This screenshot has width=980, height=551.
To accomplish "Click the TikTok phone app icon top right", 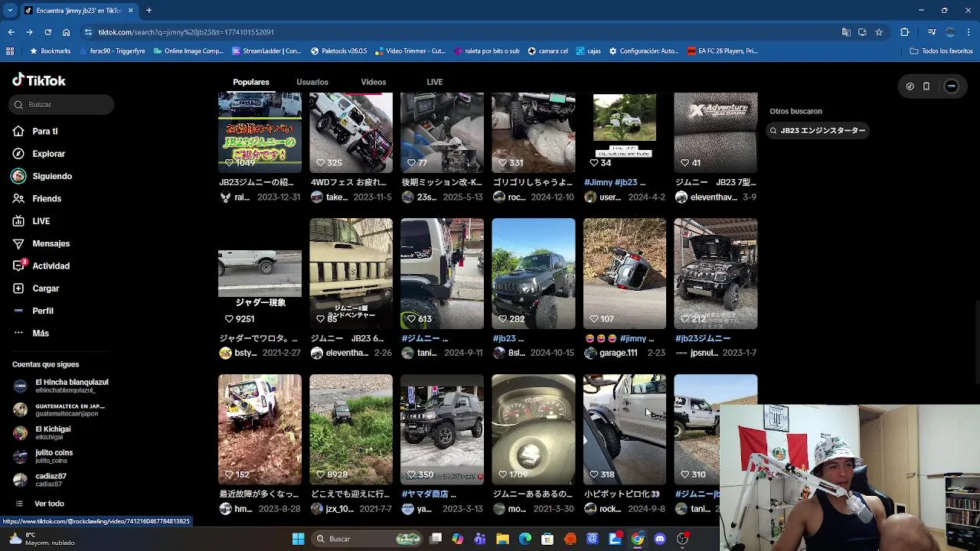I will point(926,86).
